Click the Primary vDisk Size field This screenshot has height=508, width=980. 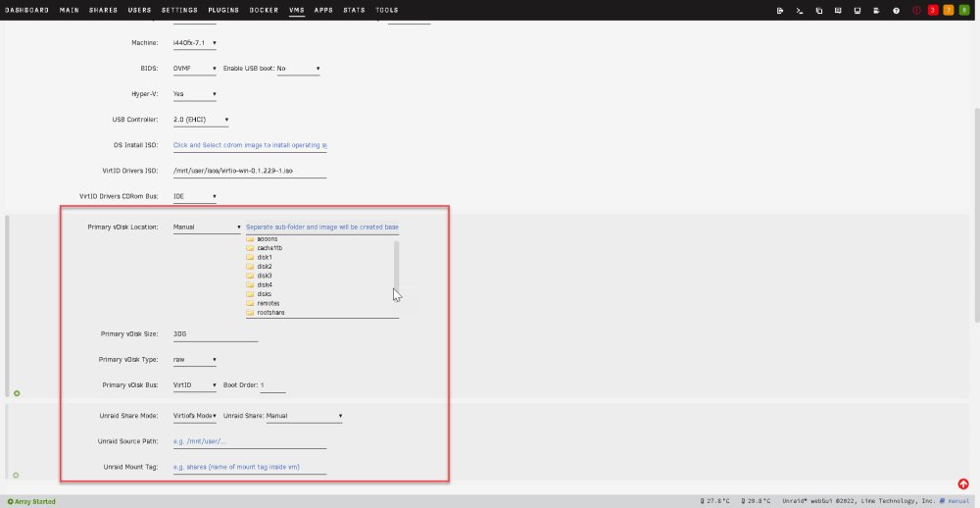[216, 334]
